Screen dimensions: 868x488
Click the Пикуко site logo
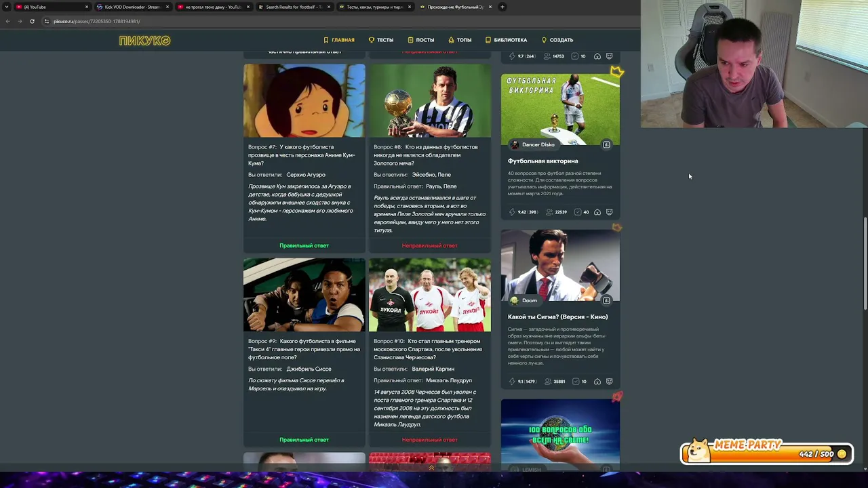pyautogui.click(x=144, y=41)
